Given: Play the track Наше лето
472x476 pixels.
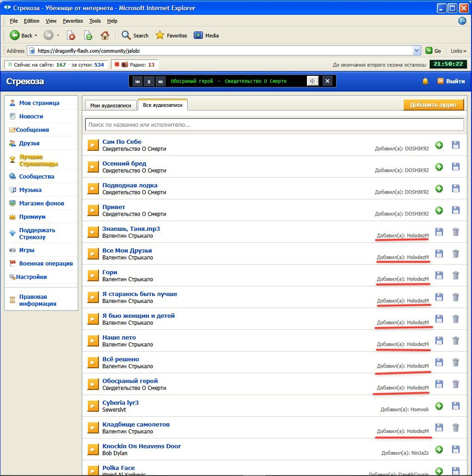Looking at the screenshot, I should click(93, 340).
